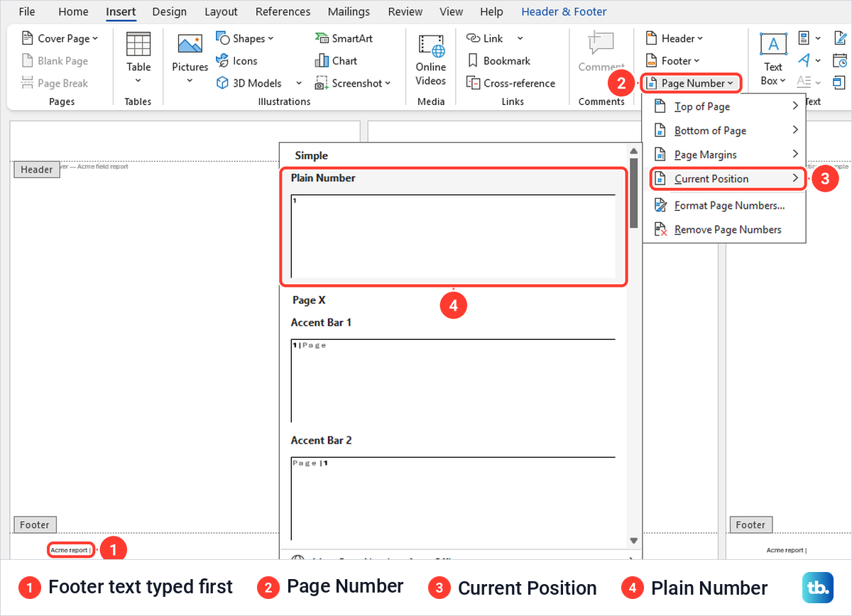Screen dimensions: 852x616
Task: Insert a Blank Page
Action: pyautogui.click(x=55, y=61)
